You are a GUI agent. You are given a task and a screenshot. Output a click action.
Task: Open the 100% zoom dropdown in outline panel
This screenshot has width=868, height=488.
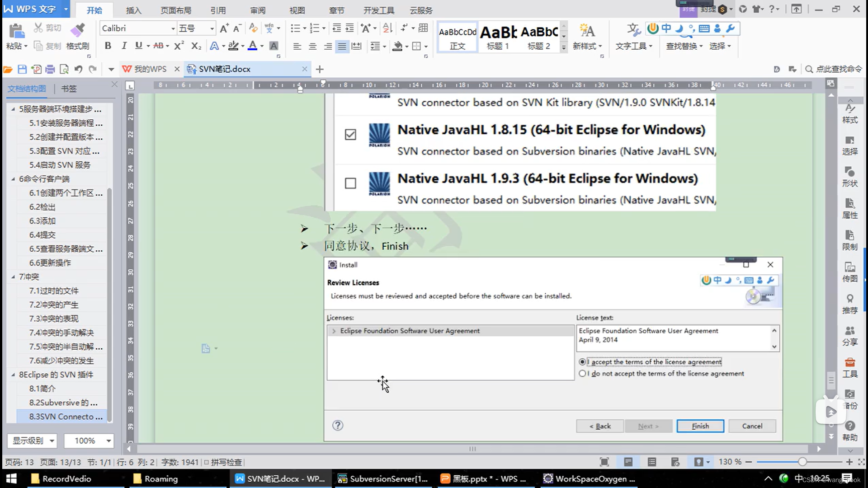coord(89,441)
